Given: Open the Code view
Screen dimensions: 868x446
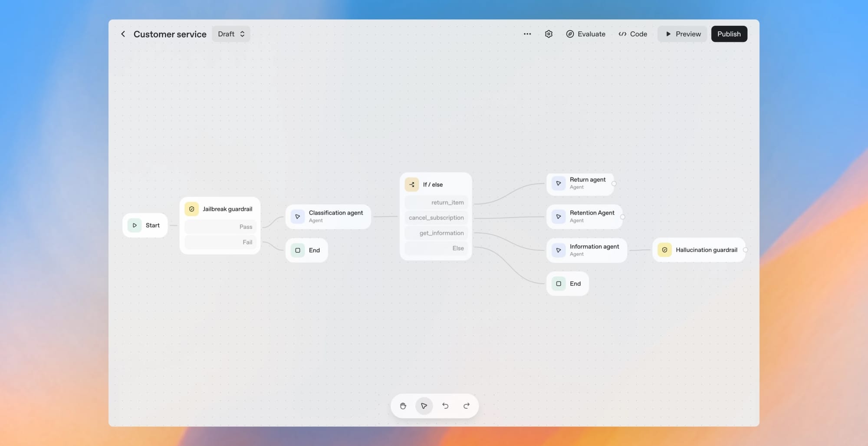Looking at the screenshot, I should pos(632,34).
